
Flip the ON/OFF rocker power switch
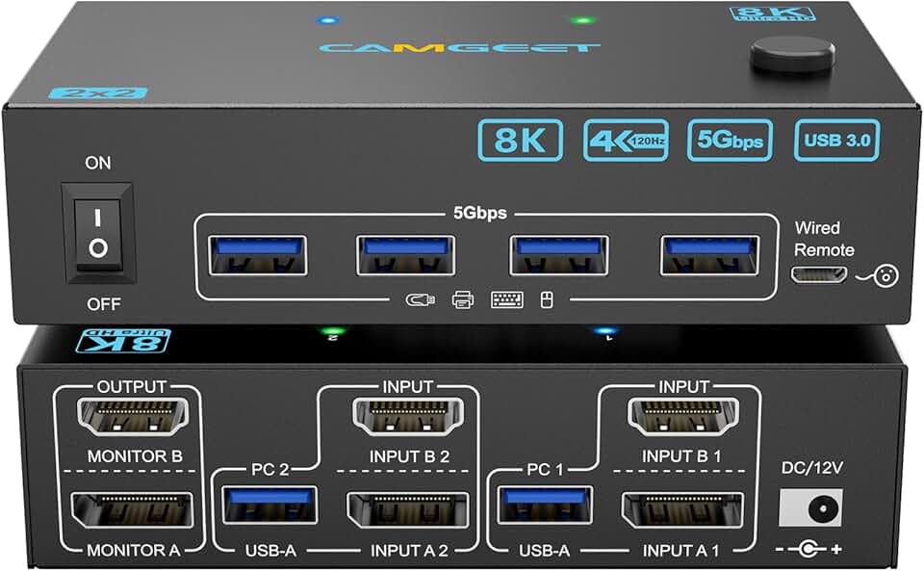98,233
